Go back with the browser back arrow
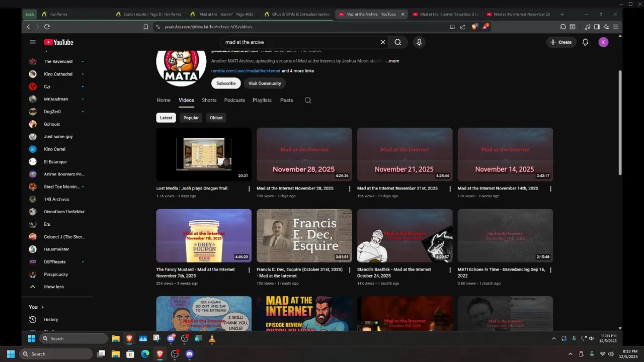 click(28, 27)
